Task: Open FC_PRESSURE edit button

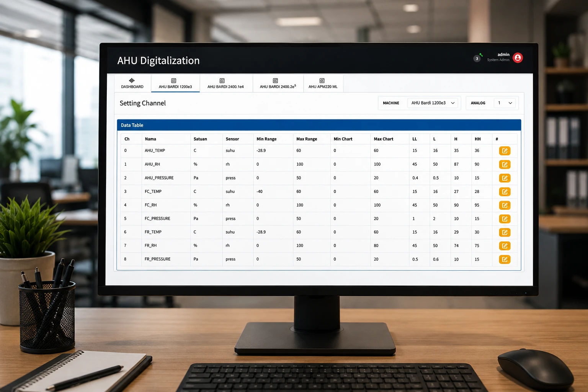Action: pos(505,219)
